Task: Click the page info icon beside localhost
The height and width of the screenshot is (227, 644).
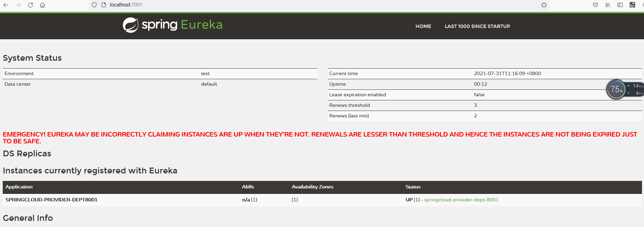Action: pos(104,5)
